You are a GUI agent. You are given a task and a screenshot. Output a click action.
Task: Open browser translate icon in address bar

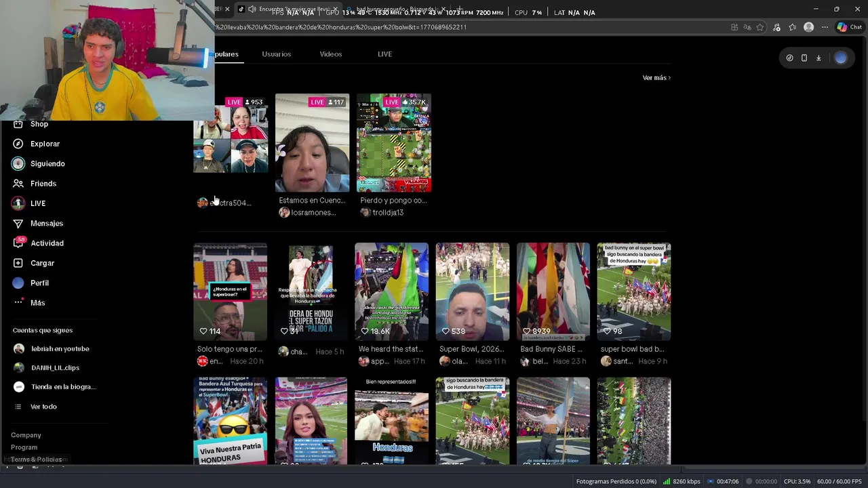pyautogui.click(x=747, y=27)
